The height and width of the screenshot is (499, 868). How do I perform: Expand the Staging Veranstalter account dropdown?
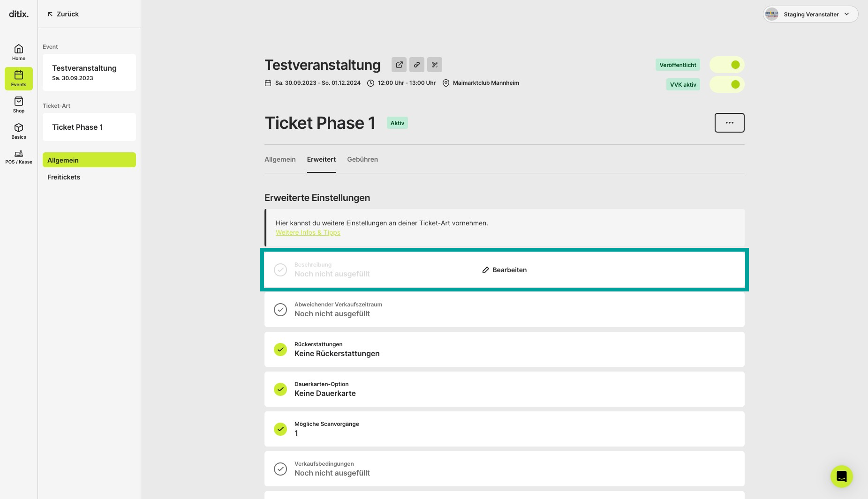(x=810, y=14)
